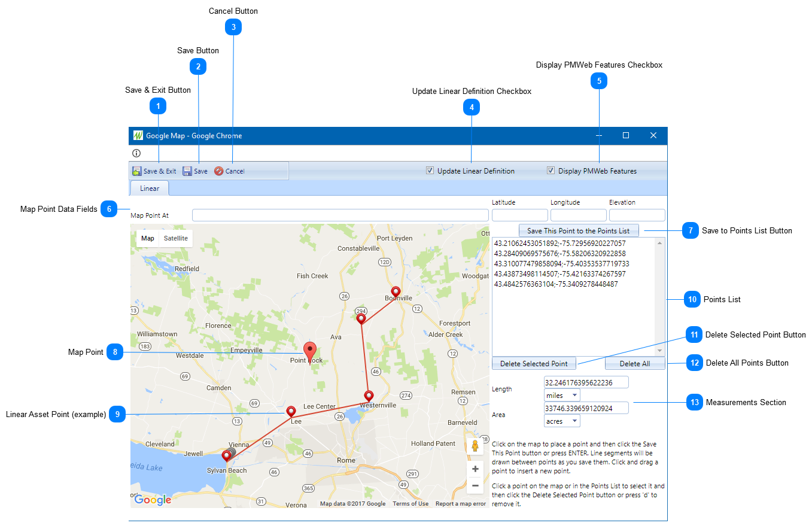
Task: Click the PMWeb icon in the title bar
Action: 138,136
